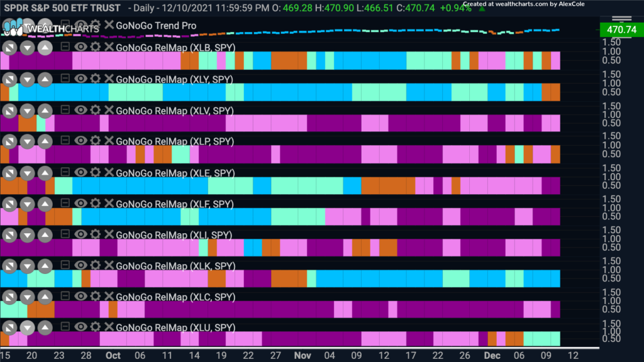
Task: Maximize the XLB RelMap pane
Action: (9, 48)
